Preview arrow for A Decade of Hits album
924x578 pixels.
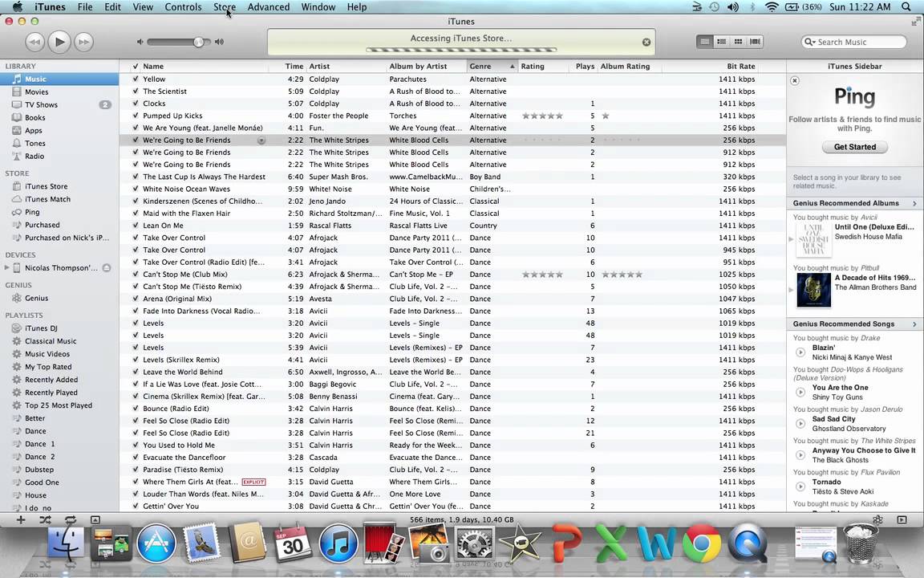791,290
